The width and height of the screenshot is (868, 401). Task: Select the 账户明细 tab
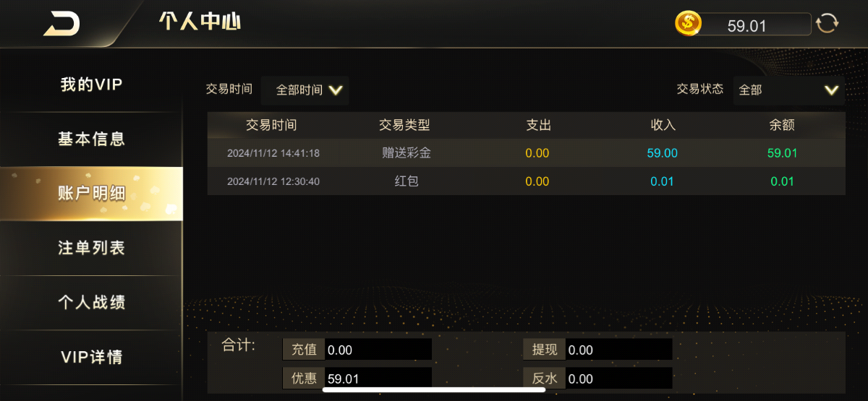click(x=91, y=194)
